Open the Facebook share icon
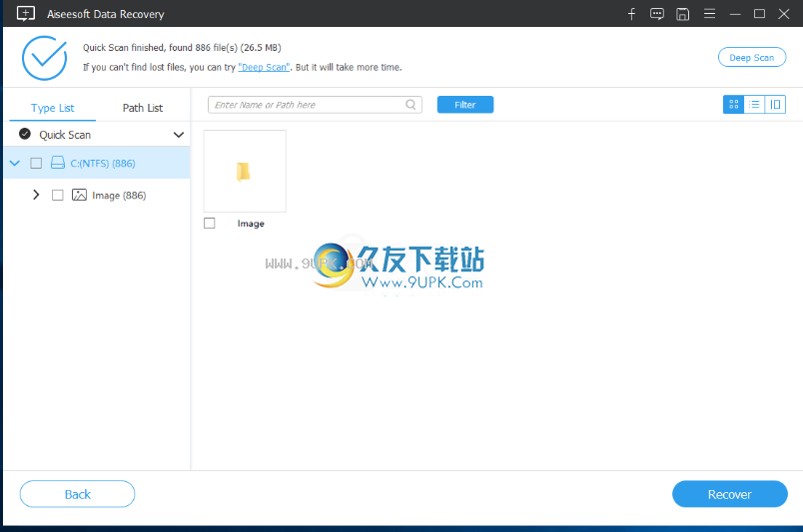Viewport: 803px width, 532px height. point(631,14)
